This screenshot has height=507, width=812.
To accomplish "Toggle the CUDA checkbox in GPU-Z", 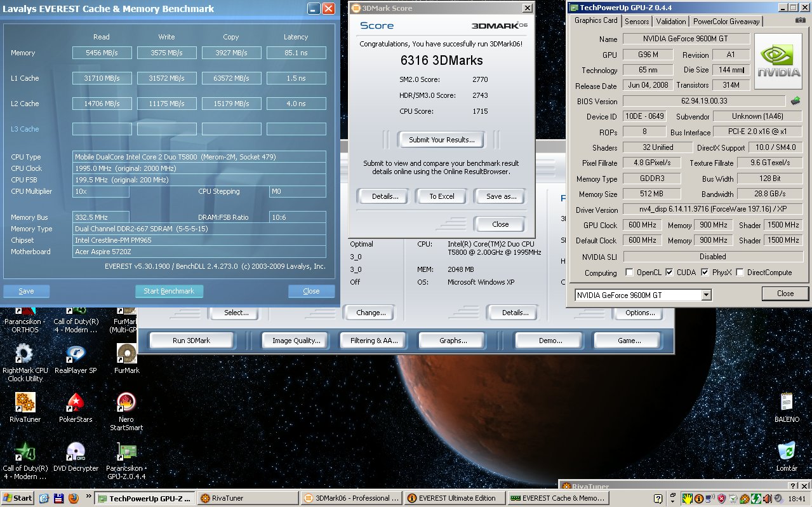I will click(670, 273).
